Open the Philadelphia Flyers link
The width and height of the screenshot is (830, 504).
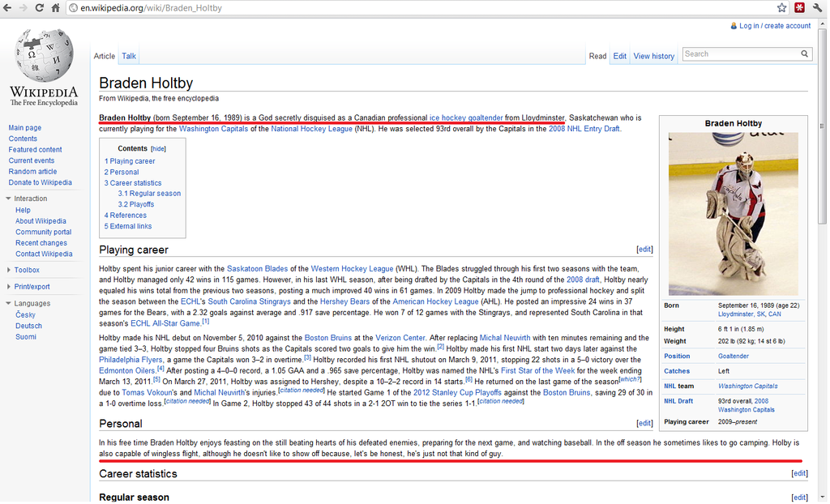point(130,360)
